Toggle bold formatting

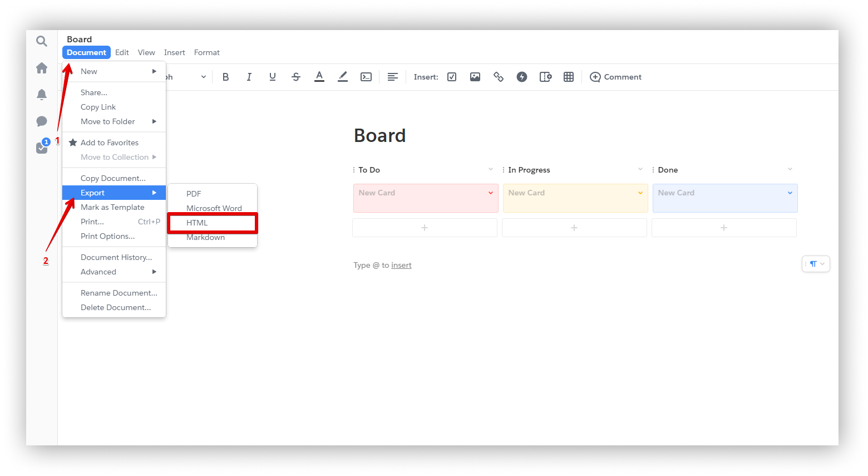(226, 77)
